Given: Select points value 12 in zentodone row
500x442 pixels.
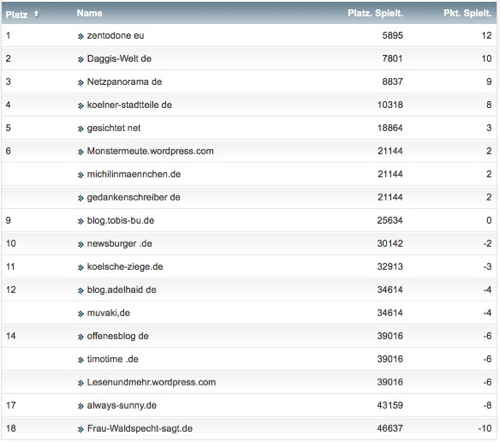Looking at the screenshot, I should click(487, 35).
